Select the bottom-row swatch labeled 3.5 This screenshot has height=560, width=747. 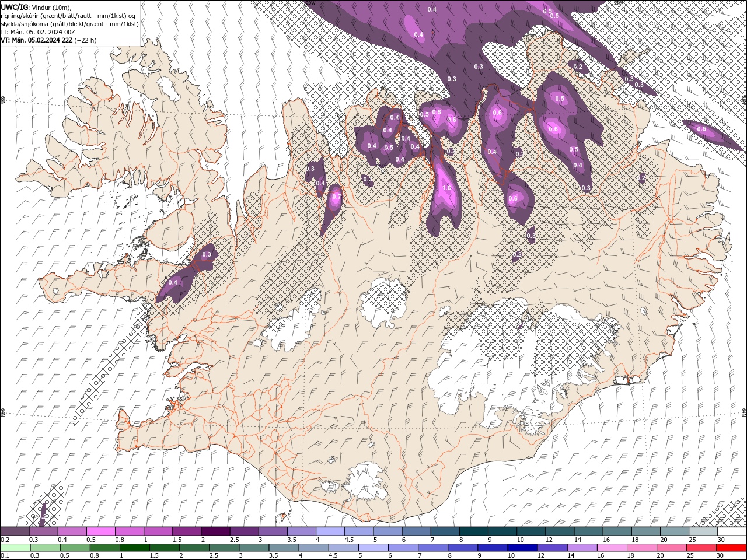(282, 548)
